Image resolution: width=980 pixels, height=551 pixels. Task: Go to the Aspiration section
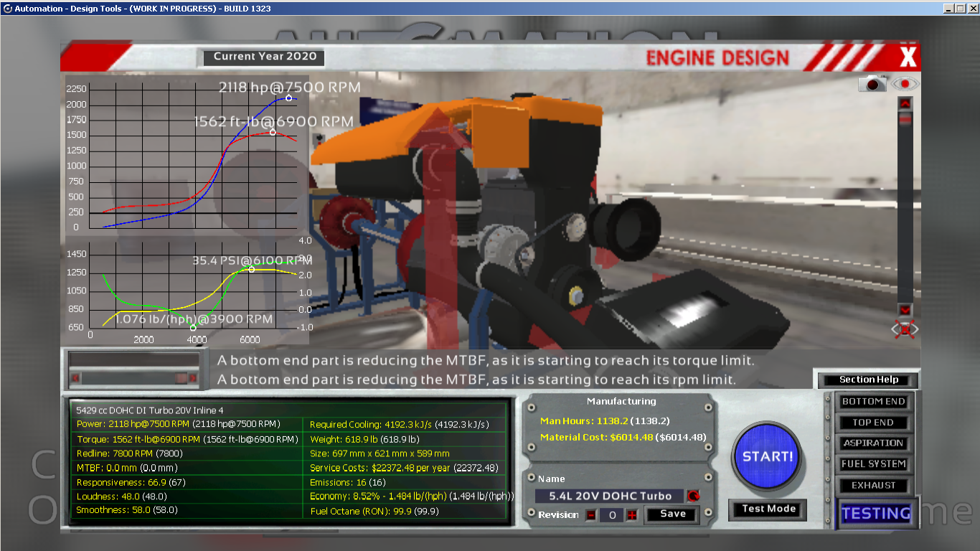pos(873,443)
